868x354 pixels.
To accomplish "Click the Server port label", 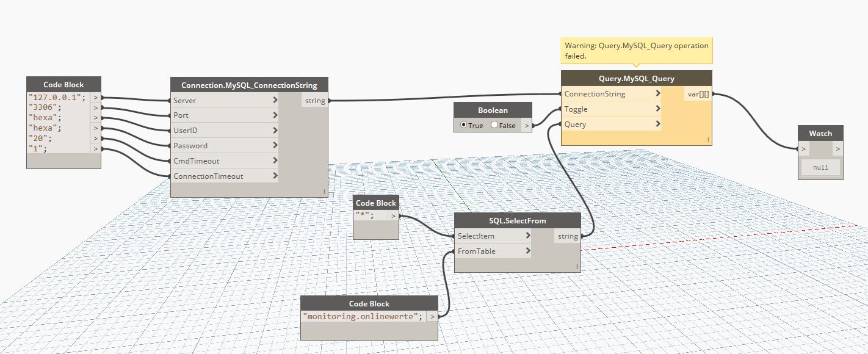I will pos(184,100).
